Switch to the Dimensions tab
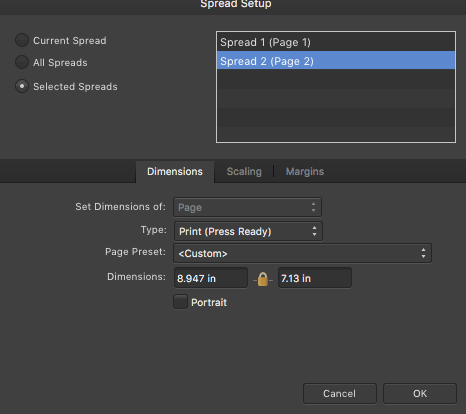This screenshot has width=466, height=414. point(175,171)
